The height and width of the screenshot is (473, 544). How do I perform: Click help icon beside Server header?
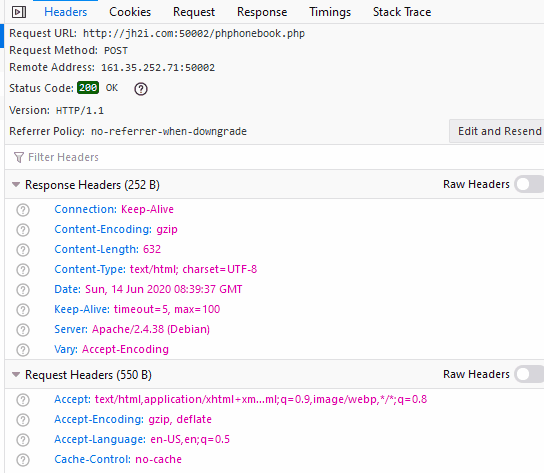point(23,330)
